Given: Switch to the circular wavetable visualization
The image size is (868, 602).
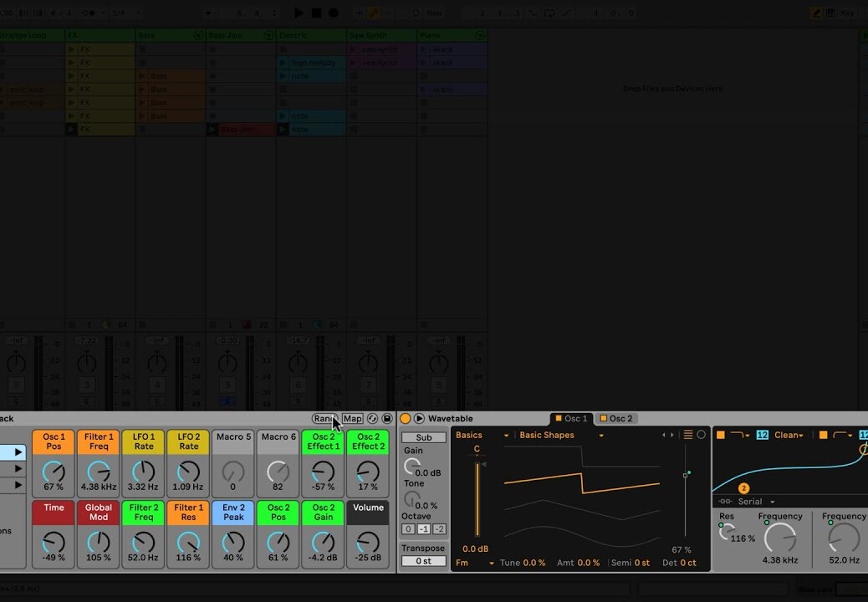Looking at the screenshot, I should [702, 435].
